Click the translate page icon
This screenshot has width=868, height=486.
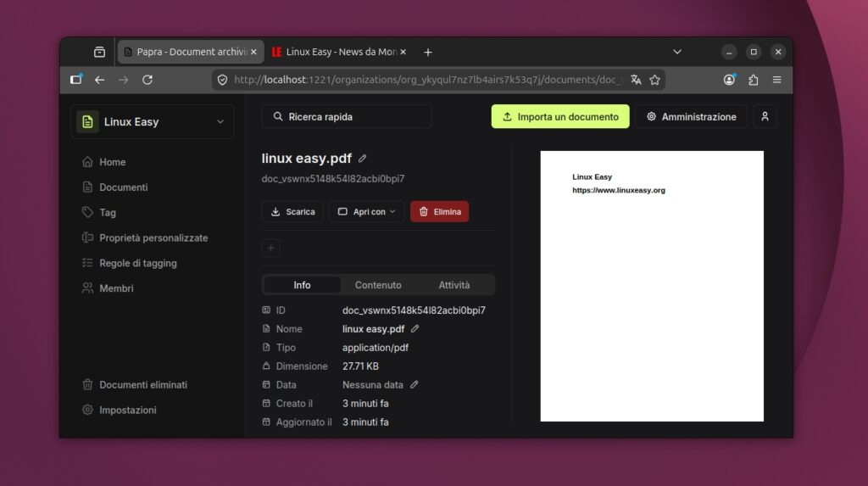tap(636, 80)
